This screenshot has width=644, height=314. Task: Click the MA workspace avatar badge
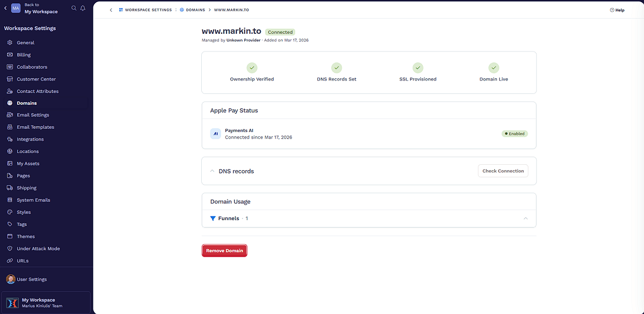pyautogui.click(x=16, y=8)
